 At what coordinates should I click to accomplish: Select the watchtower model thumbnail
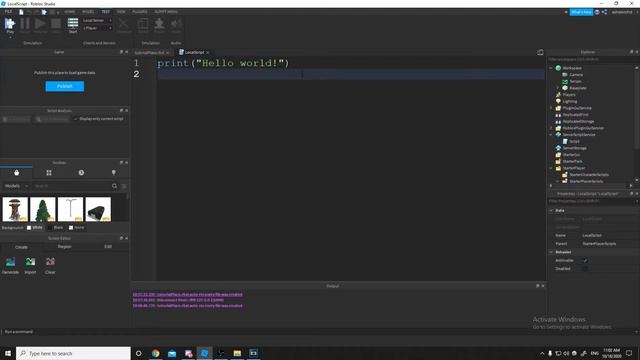click(x=15, y=209)
